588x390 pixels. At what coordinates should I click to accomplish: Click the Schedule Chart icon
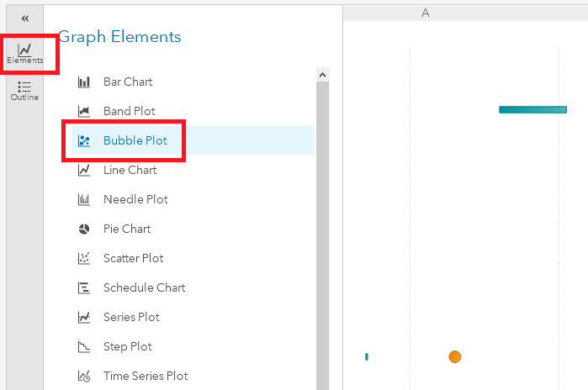[84, 288]
